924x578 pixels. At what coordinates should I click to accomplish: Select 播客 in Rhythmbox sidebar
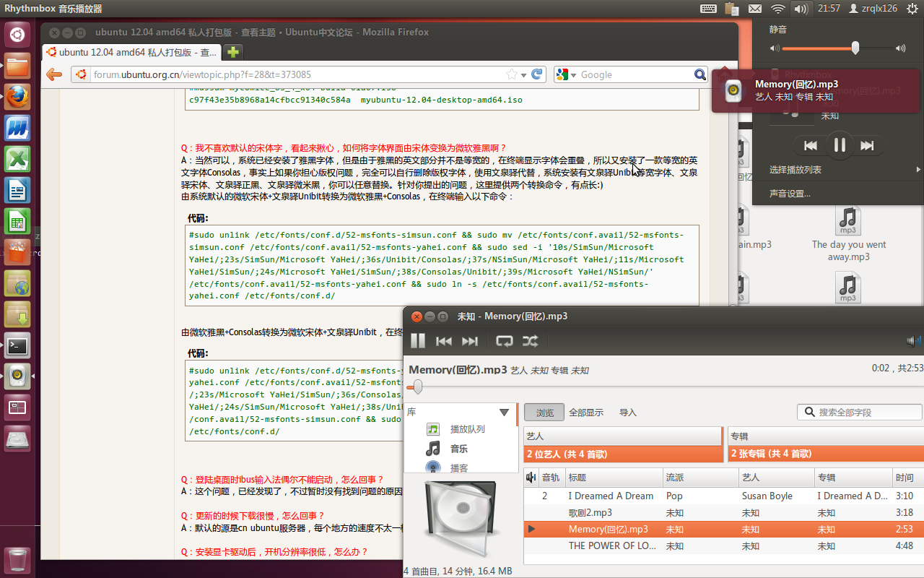[459, 467]
